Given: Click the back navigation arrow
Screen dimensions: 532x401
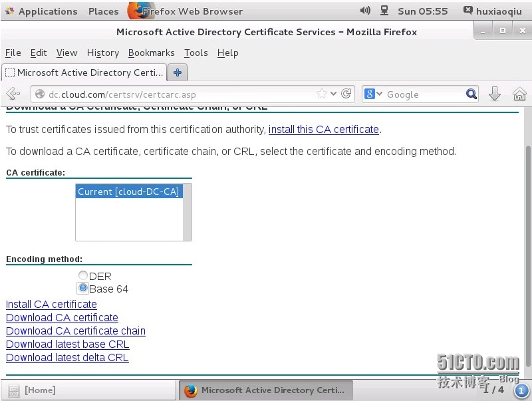Looking at the screenshot, I should [13, 94].
